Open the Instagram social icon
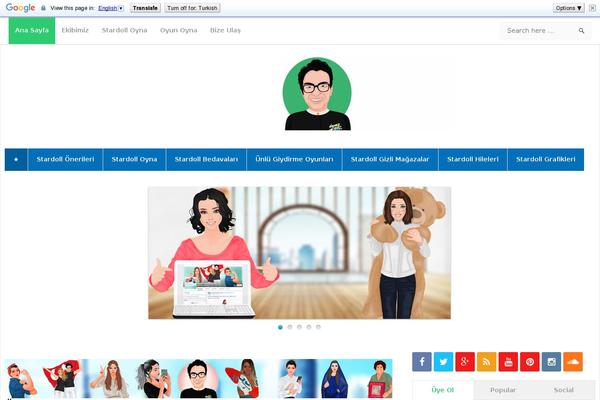Viewport: 600px width, 400px height. [x=551, y=362]
